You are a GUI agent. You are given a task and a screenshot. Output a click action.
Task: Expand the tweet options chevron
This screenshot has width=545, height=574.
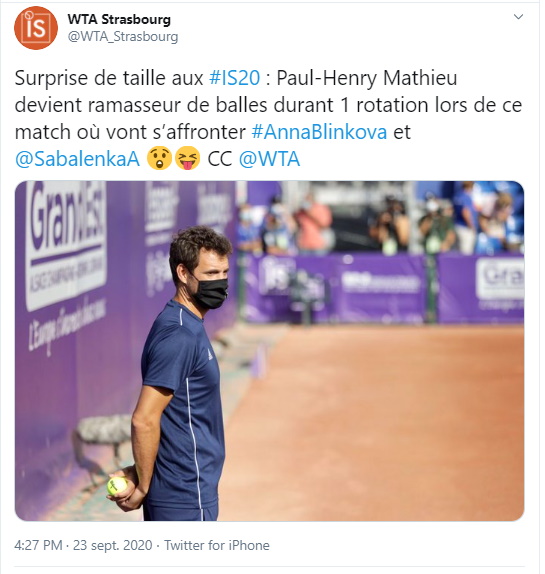click(x=518, y=17)
